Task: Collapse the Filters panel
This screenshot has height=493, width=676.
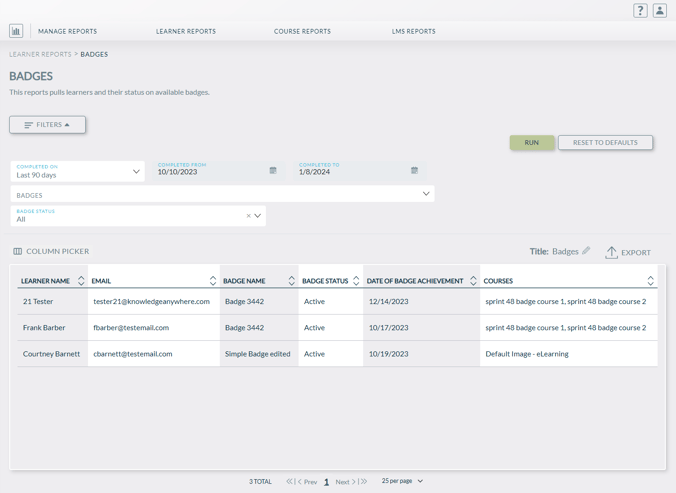Action: (x=47, y=125)
